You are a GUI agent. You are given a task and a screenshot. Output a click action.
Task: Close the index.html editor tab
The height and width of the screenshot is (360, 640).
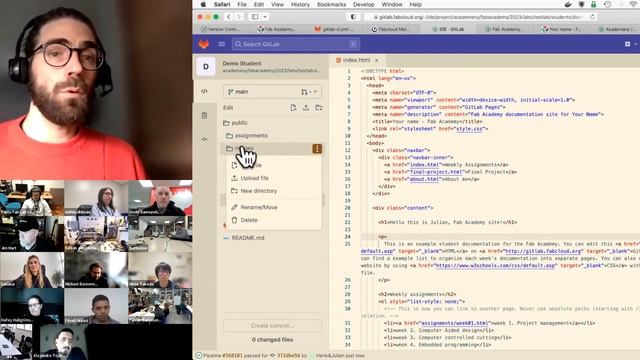coord(376,60)
